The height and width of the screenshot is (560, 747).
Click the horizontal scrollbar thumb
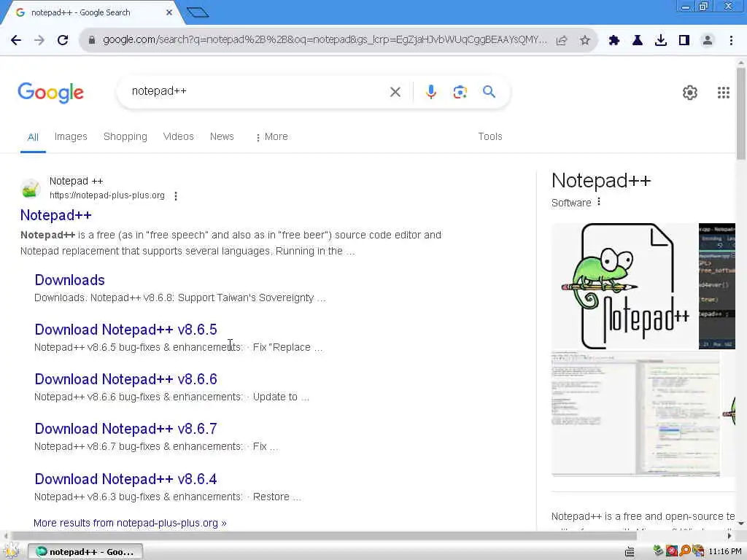tap(324, 536)
